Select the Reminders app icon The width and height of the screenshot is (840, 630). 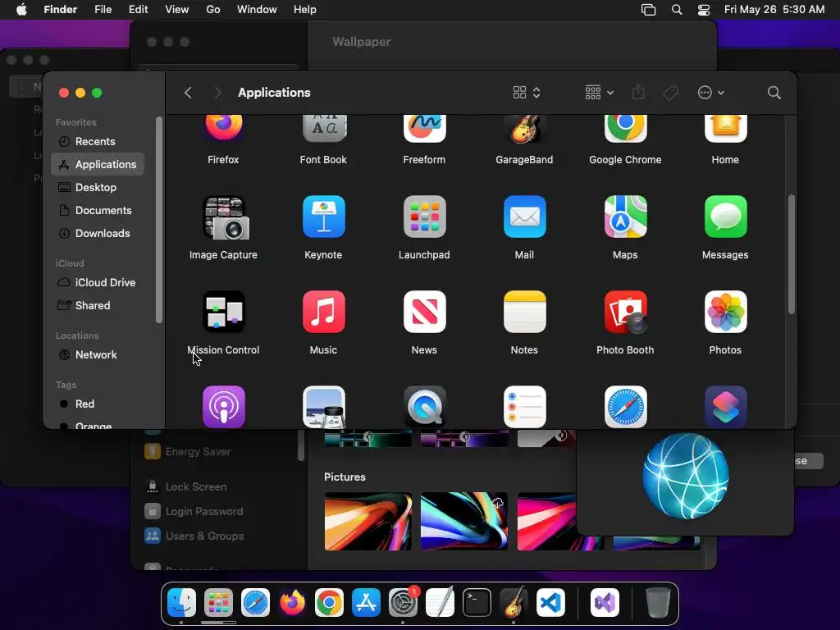[x=524, y=407]
